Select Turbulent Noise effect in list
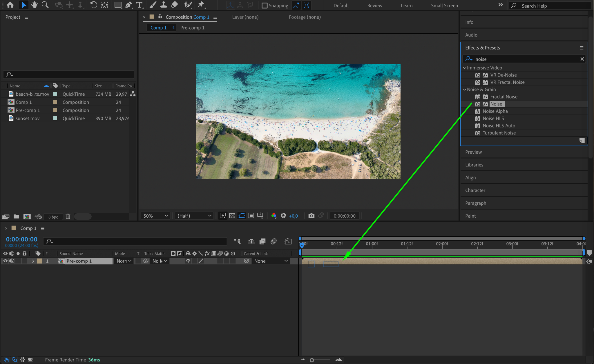The image size is (594, 364). point(499,133)
